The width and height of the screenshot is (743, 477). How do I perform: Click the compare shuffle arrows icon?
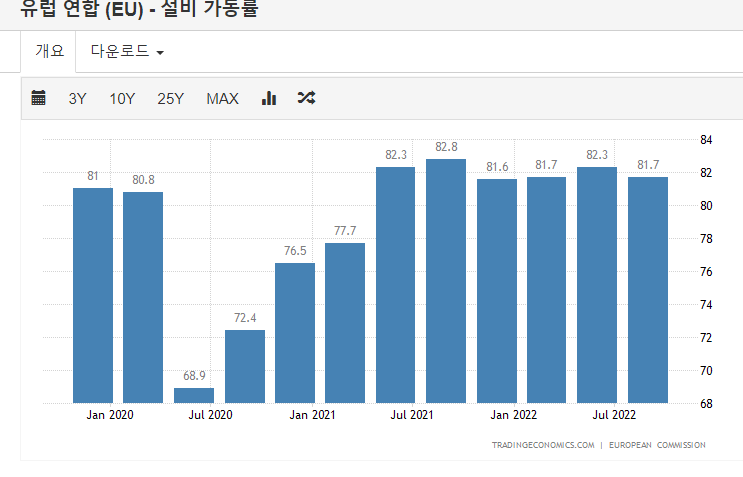click(x=306, y=98)
